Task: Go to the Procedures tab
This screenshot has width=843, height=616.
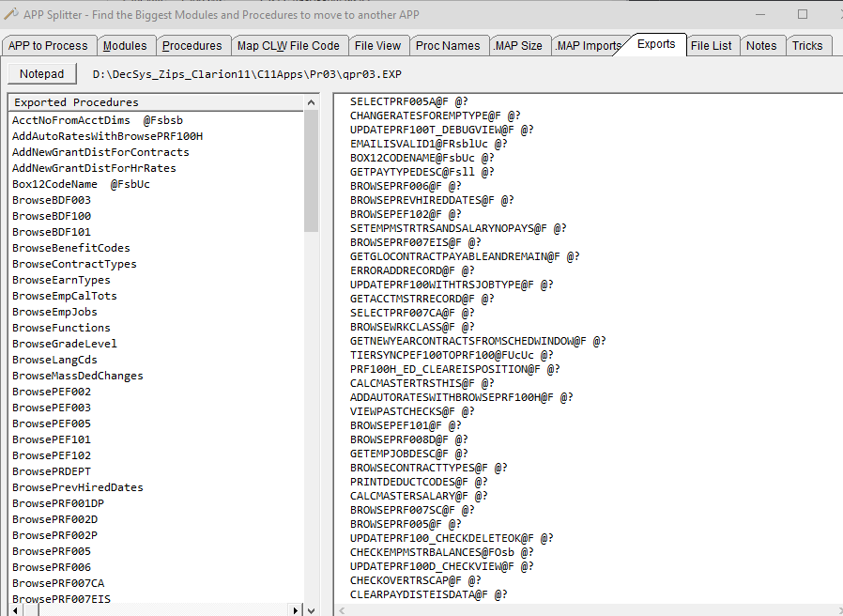Action: tap(192, 45)
